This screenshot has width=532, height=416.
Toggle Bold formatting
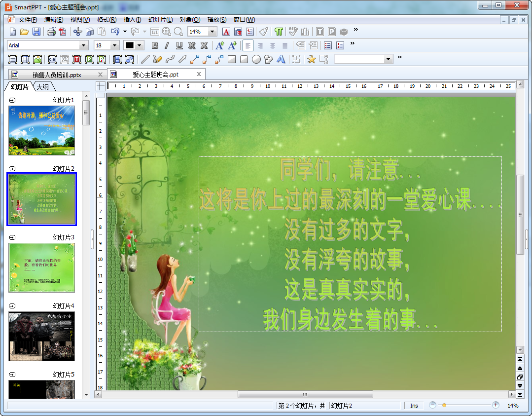coord(155,45)
